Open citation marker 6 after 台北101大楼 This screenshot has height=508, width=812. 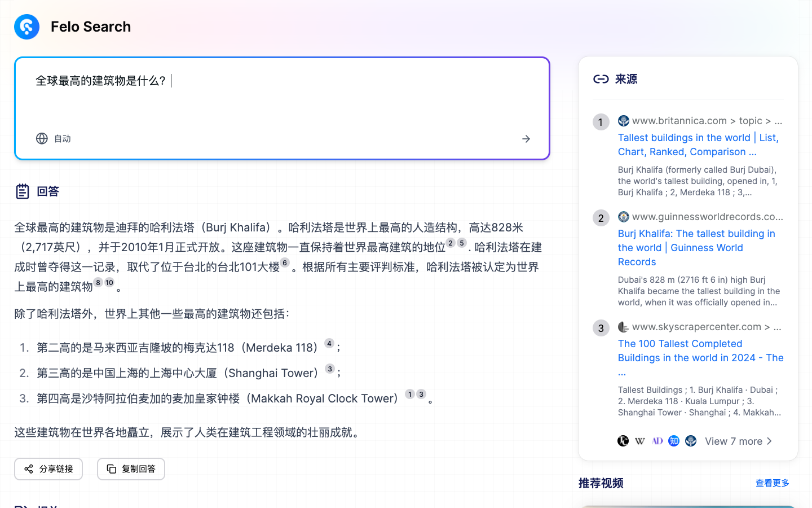point(284,262)
